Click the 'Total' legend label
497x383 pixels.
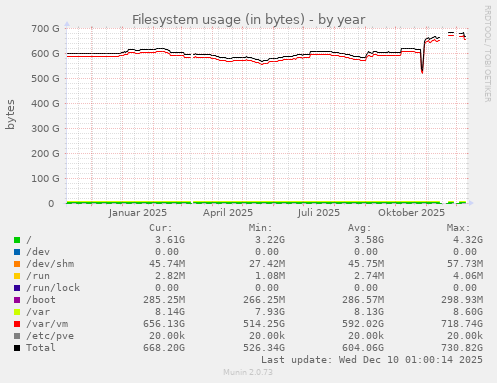click(41, 348)
